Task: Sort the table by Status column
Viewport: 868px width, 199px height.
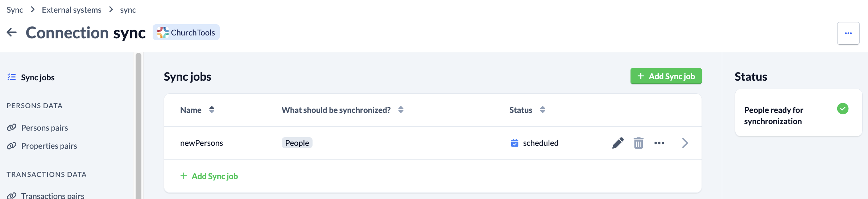Action: click(542, 110)
